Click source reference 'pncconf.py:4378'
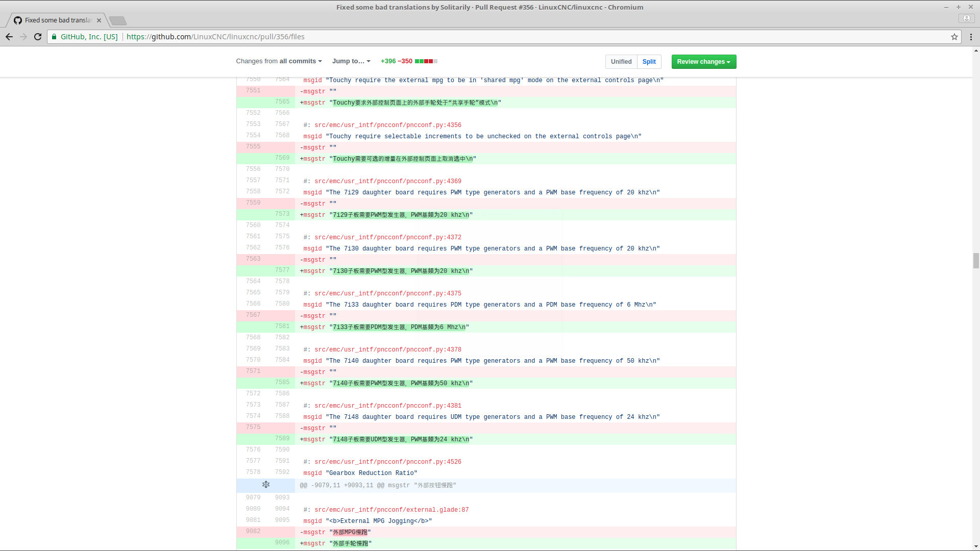 tap(388, 350)
